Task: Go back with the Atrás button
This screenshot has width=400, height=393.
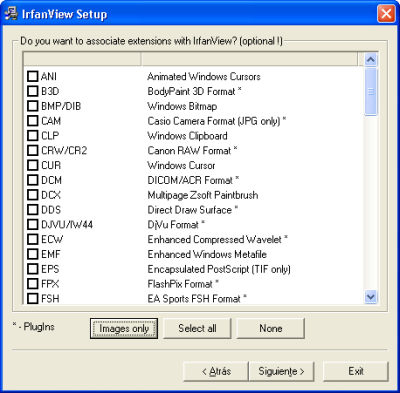Action: (216, 371)
